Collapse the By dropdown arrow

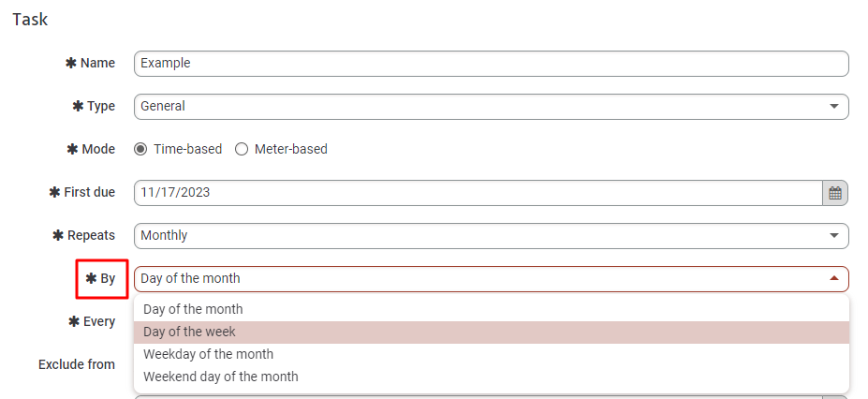pyautogui.click(x=834, y=278)
